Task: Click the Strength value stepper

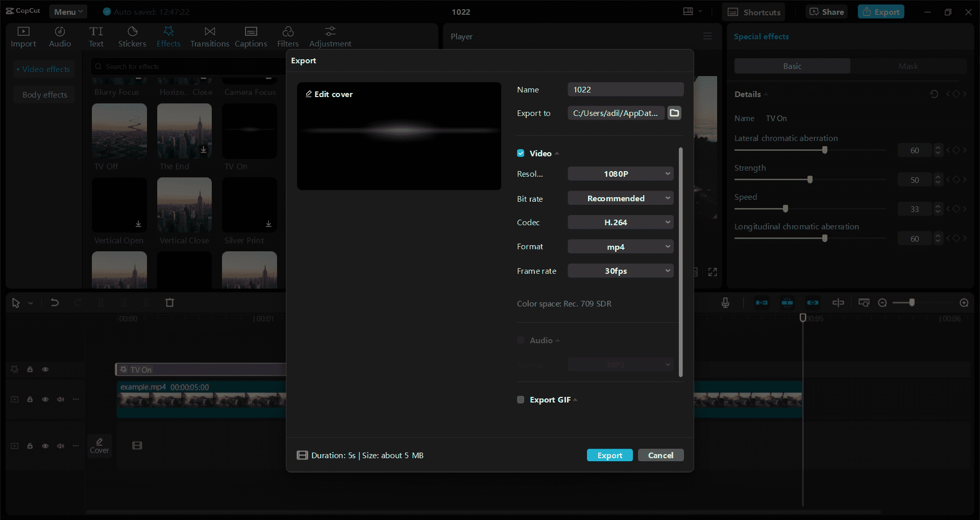Action: [937, 180]
